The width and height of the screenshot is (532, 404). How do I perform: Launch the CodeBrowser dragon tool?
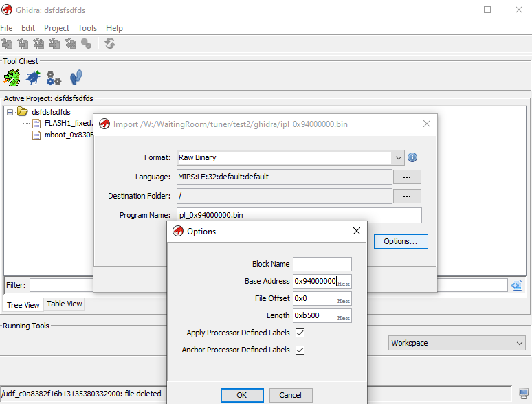click(12, 78)
